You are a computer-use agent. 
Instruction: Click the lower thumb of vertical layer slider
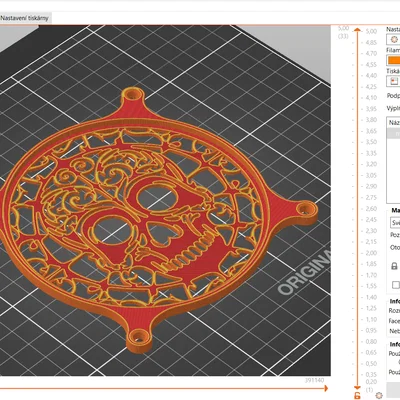coord(357,388)
